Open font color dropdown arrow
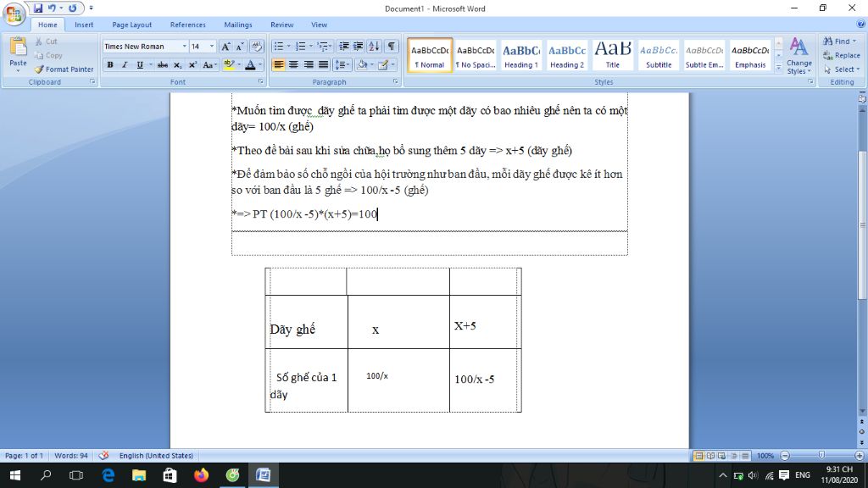868x488 pixels. (x=260, y=64)
